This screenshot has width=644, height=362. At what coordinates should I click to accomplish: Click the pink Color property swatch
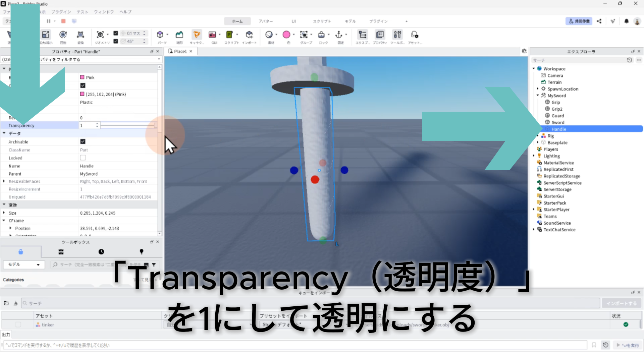82,94
